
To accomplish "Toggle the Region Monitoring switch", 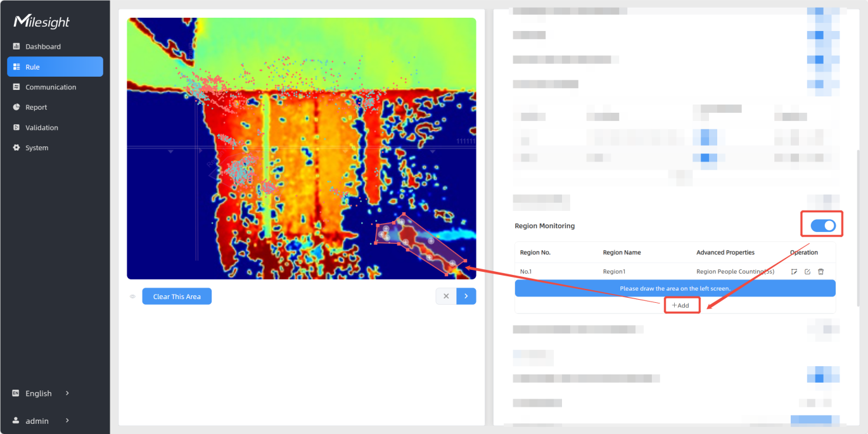I will pyautogui.click(x=823, y=226).
